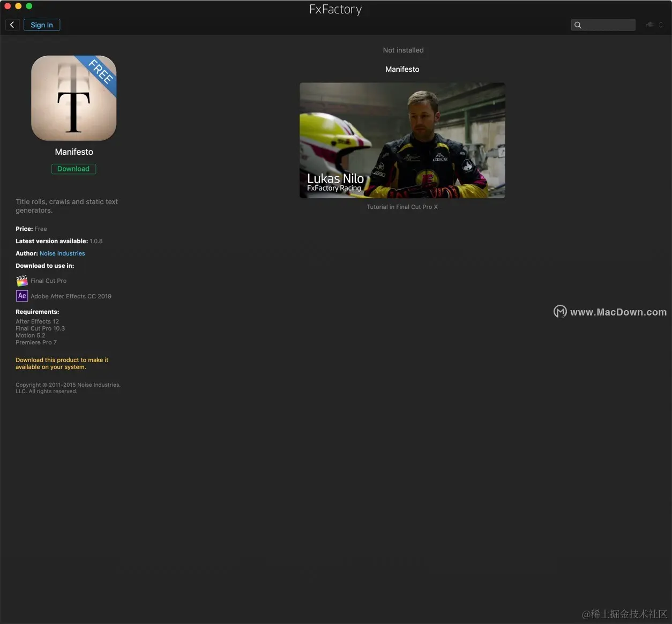Open the Noise Industries author link
The height and width of the screenshot is (624, 672).
point(62,253)
